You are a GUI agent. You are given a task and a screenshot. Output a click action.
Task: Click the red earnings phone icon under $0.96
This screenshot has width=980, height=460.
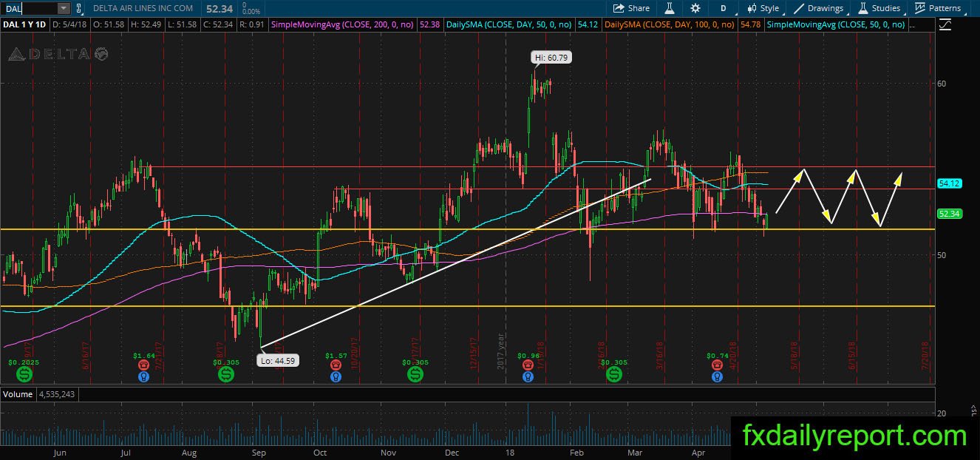tap(528, 365)
